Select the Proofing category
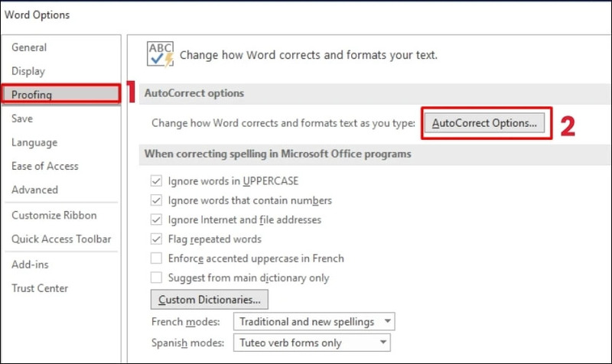 click(60, 94)
